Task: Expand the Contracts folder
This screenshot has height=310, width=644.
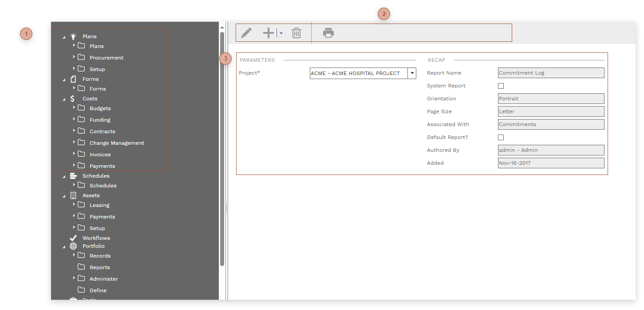Action: coord(74,131)
